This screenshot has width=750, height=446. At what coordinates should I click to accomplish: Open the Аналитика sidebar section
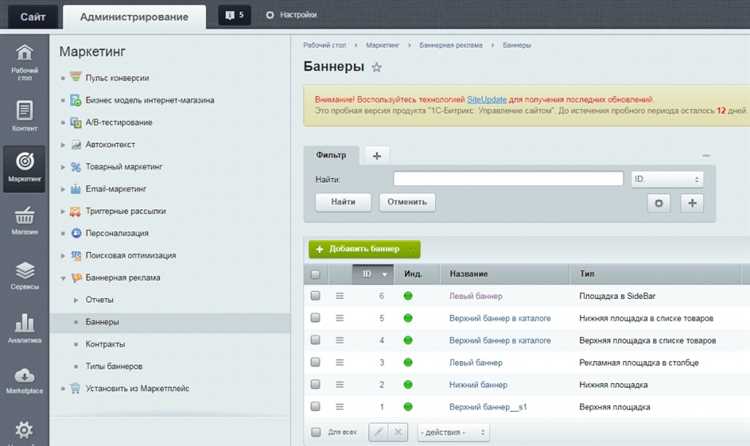pos(24,328)
